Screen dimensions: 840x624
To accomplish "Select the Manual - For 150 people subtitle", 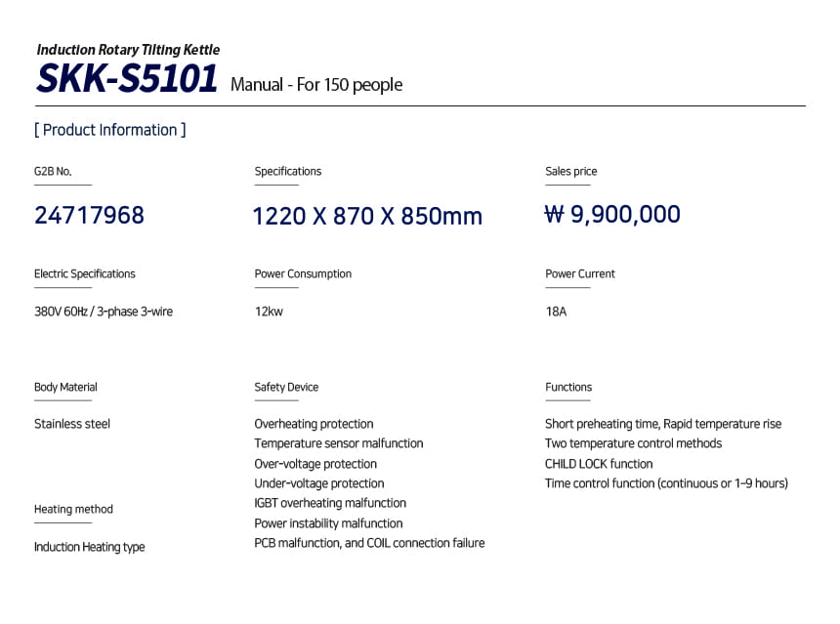I will tap(315, 85).
